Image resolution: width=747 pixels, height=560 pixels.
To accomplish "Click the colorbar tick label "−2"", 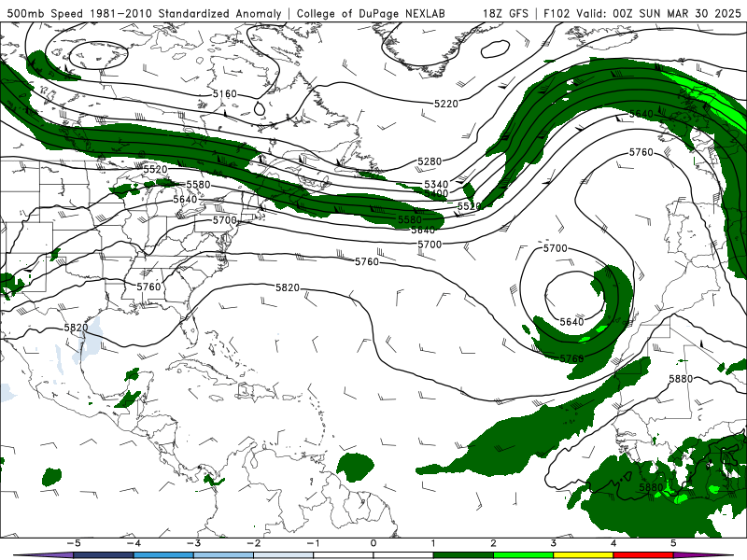I will (253, 543).
